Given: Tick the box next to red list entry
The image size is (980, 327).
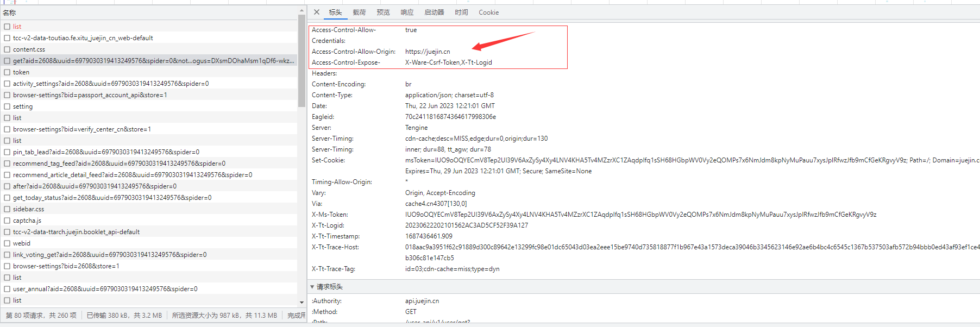Looking at the screenshot, I should point(7,27).
